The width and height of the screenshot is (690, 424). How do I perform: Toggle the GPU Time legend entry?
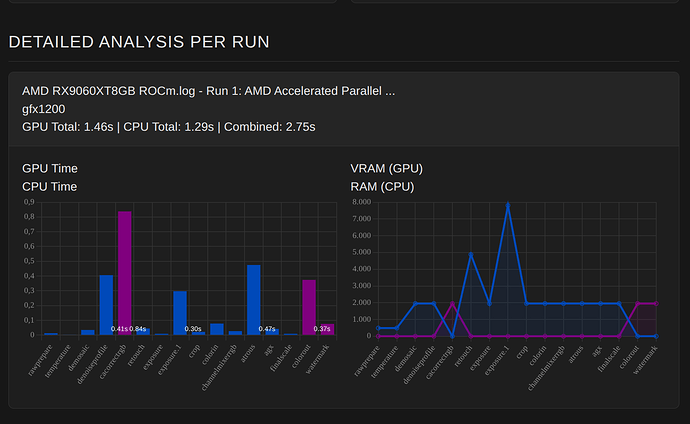coord(50,168)
